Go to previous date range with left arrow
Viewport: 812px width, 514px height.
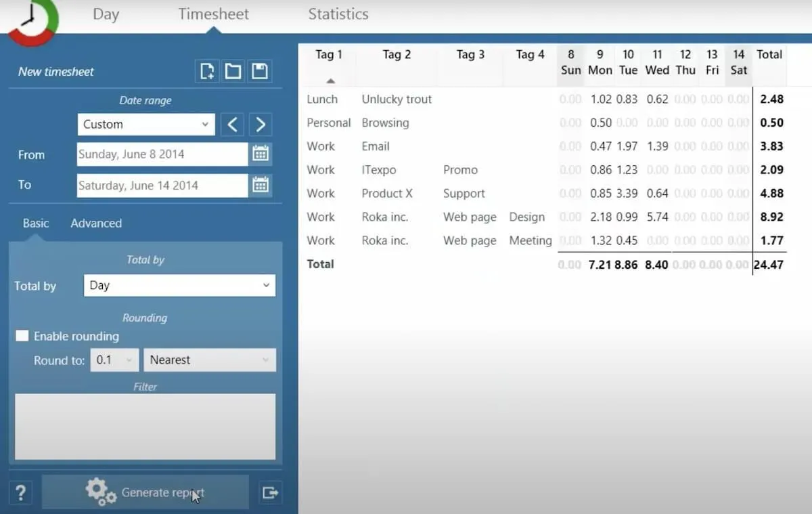click(233, 125)
